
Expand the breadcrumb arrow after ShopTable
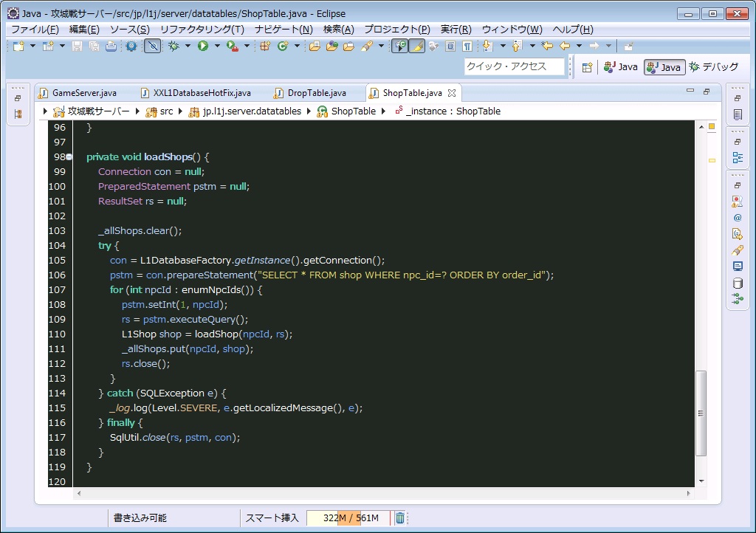[383, 111]
